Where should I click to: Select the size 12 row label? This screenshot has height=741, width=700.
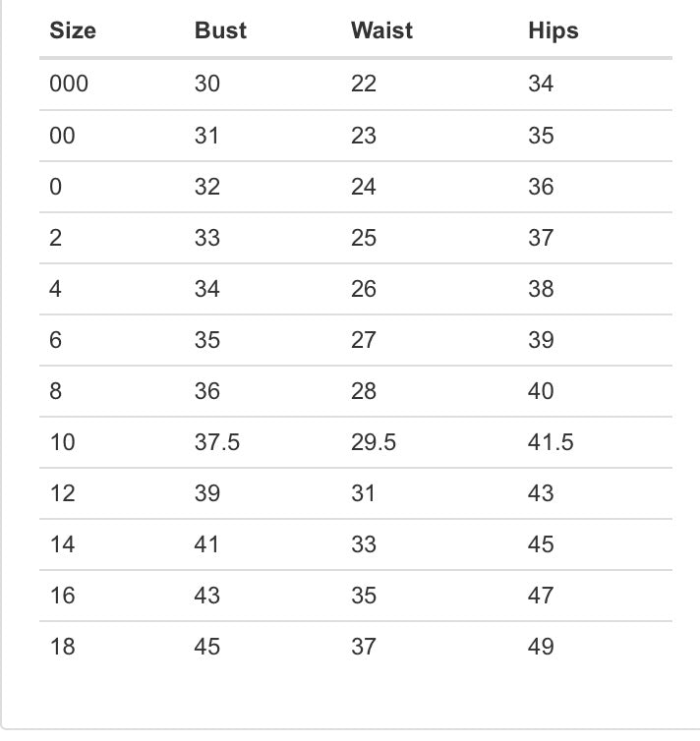pos(62,493)
